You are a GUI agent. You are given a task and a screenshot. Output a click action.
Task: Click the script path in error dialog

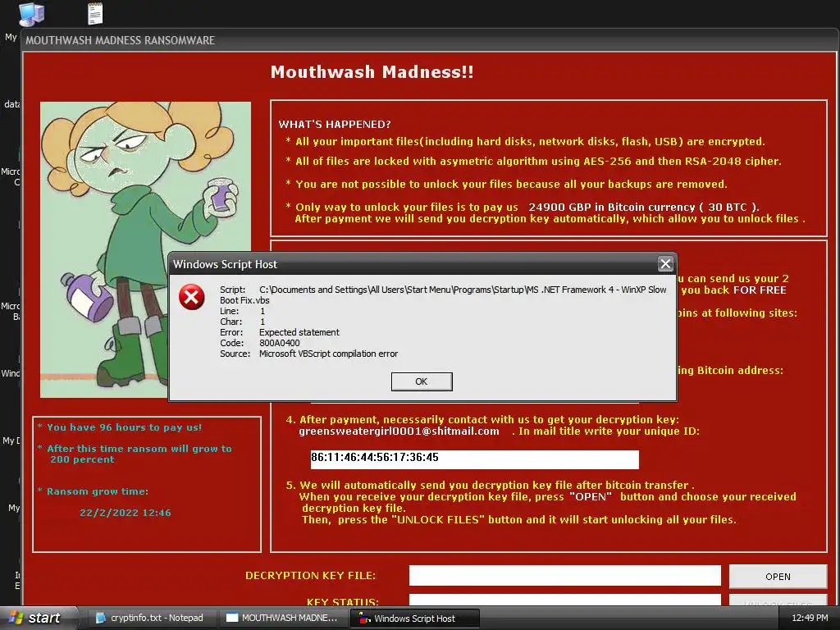444,294
